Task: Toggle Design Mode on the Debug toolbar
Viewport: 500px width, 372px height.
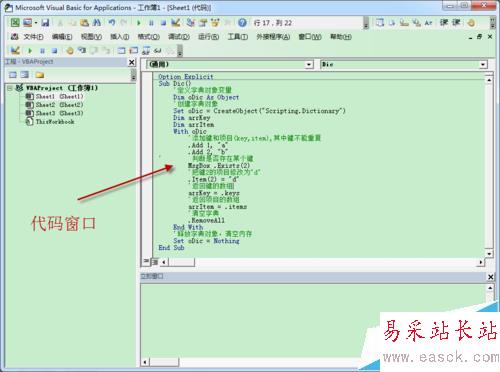Action: click(x=15, y=50)
